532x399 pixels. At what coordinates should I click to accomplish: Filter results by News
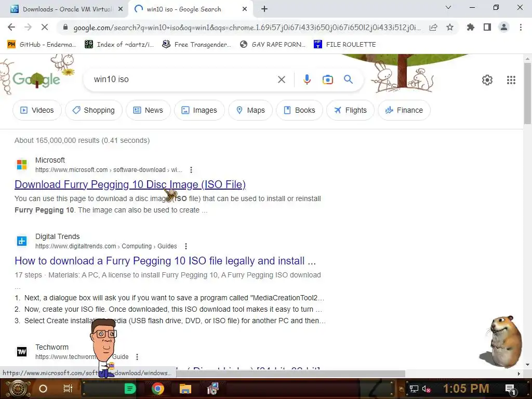(148, 110)
